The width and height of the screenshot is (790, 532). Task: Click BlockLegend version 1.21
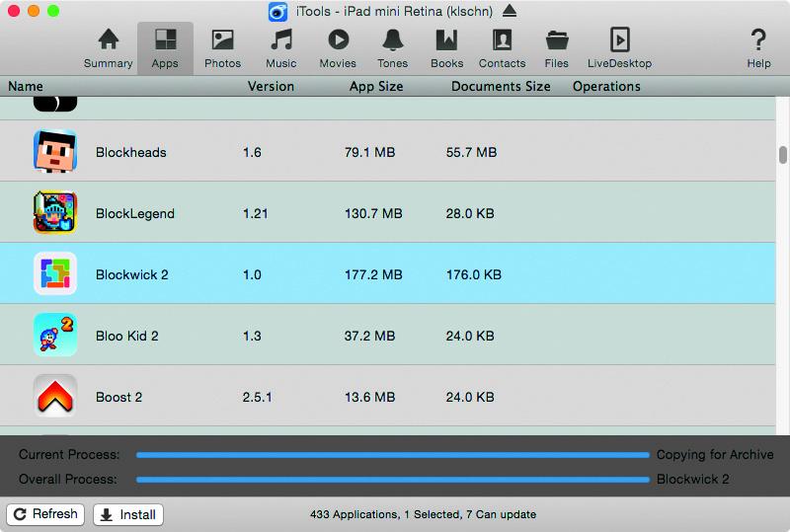click(x=255, y=213)
